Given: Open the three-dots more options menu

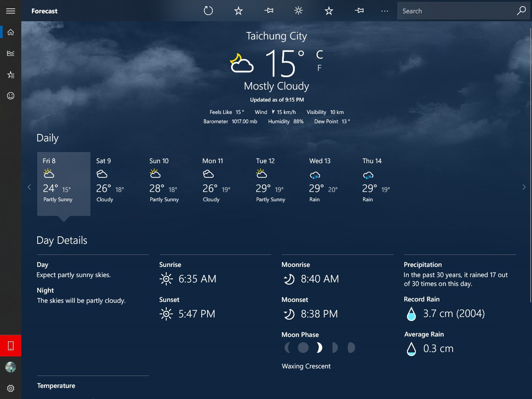Looking at the screenshot, I should pyautogui.click(x=385, y=11).
